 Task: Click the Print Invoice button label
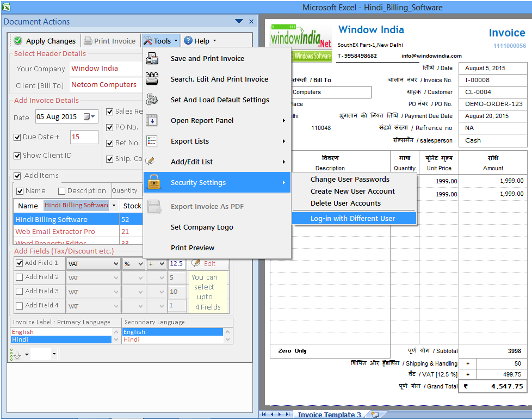point(115,41)
